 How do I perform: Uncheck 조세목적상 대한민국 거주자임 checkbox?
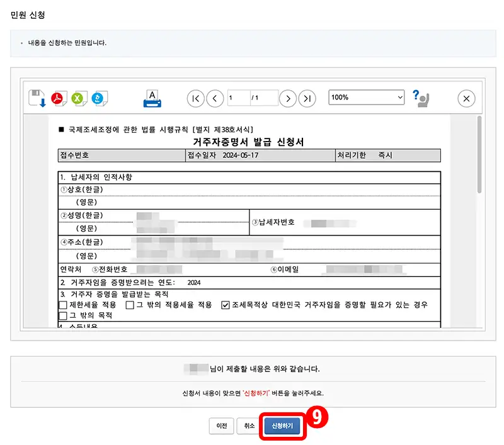pyautogui.click(x=226, y=305)
